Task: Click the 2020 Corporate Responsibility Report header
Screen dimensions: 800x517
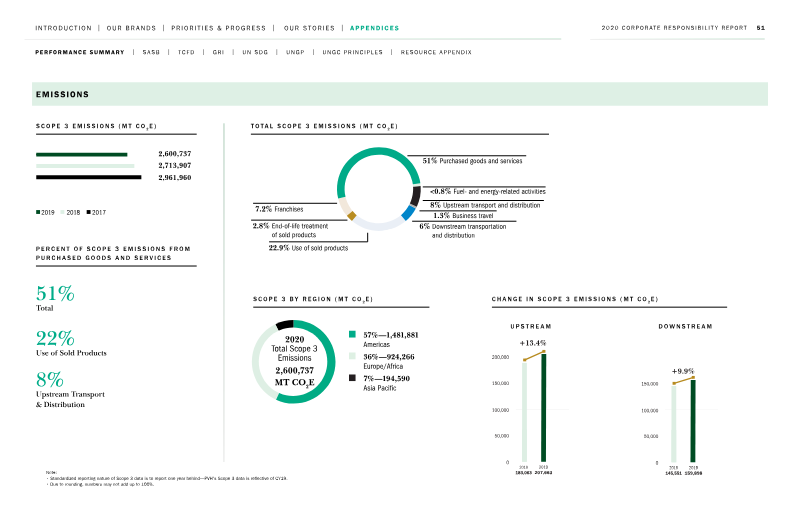Action: (674, 28)
